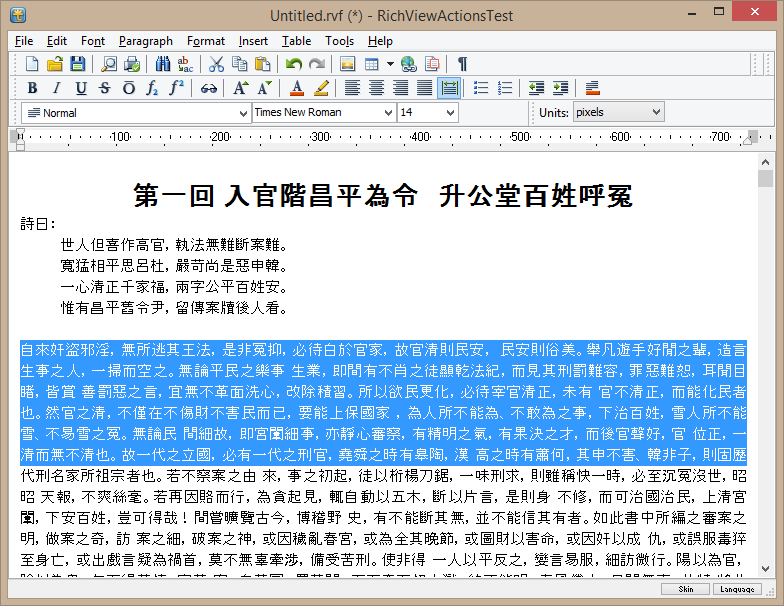Click the Language button
This screenshot has width=784, height=606.
(x=736, y=590)
